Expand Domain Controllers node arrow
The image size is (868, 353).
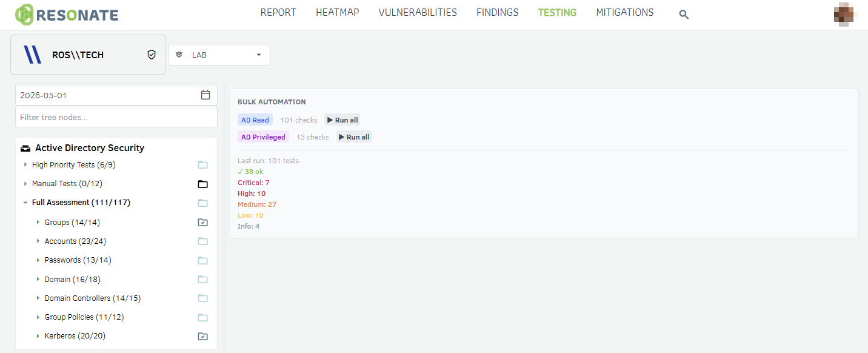click(x=38, y=298)
